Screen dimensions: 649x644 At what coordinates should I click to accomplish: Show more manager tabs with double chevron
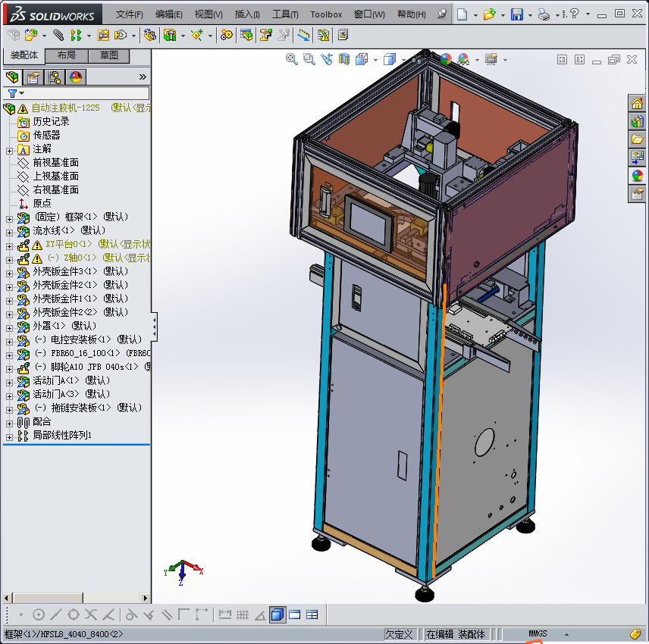[x=143, y=77]
